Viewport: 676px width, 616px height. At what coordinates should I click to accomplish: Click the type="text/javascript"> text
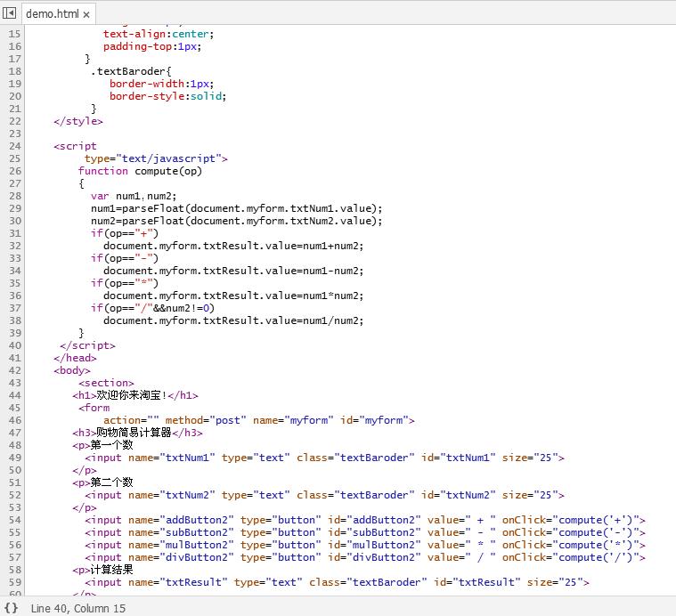tap(156, 158)
